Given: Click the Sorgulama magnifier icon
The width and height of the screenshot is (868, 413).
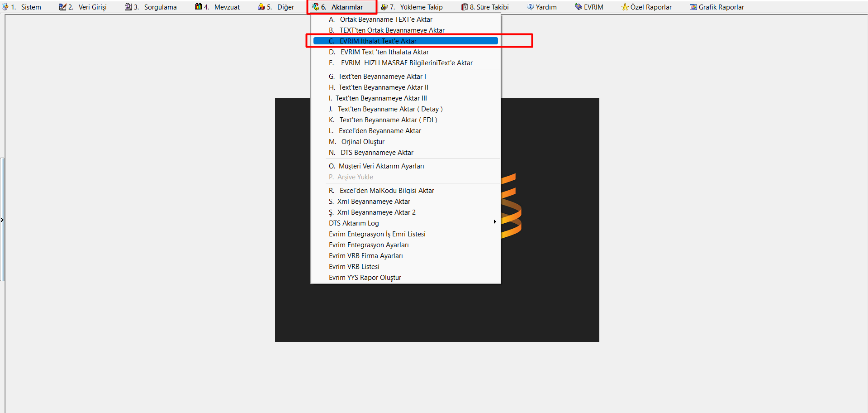Looking at the screenshot, I should click(x=128, y=7).
